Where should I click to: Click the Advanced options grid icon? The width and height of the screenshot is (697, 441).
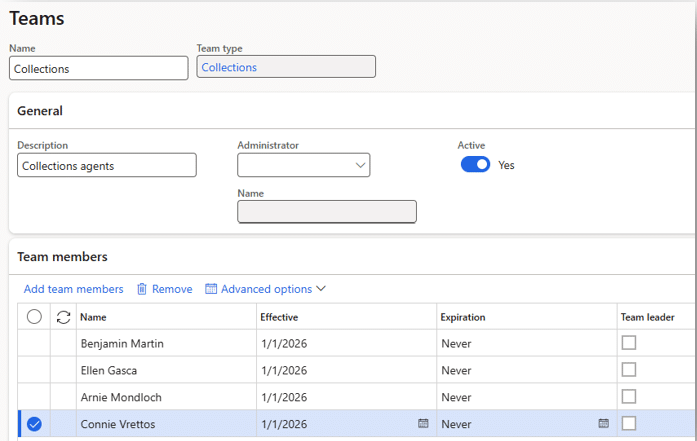tap(211, 289)
